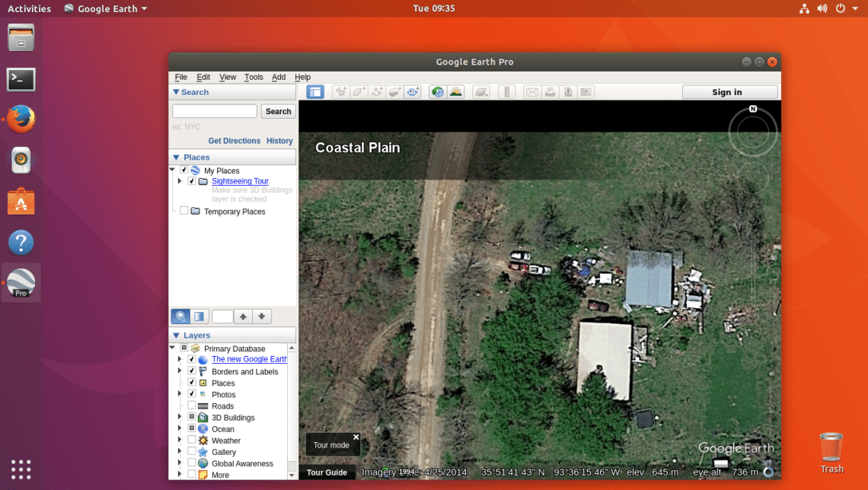Open The new Google Earth link
Viewport: 868px width, 490px height.
click(x=249, y=359)
